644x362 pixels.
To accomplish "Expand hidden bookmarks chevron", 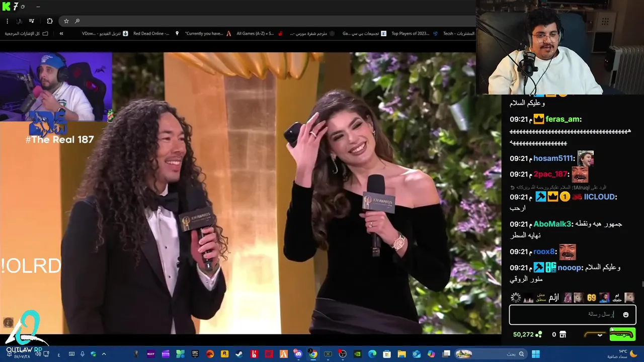I will pos(61,34).
